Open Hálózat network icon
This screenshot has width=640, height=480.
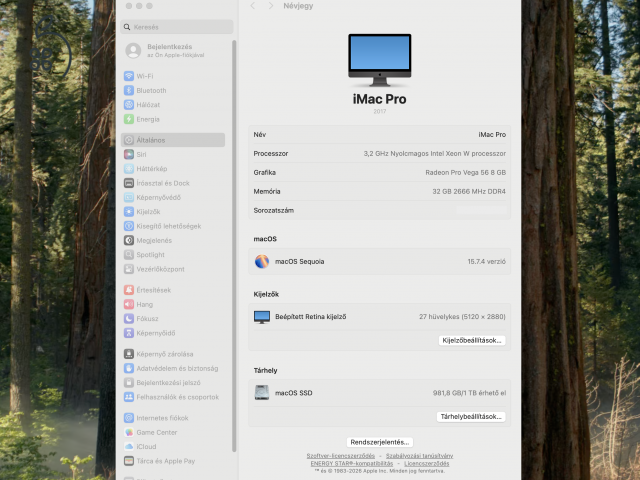[x=129, y=104]
